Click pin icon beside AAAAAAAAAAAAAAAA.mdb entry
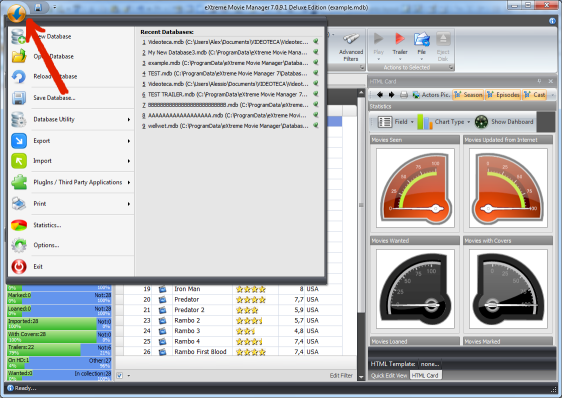Screen dimensions: 562x398 pyautogui.click(x=316, y=115)
